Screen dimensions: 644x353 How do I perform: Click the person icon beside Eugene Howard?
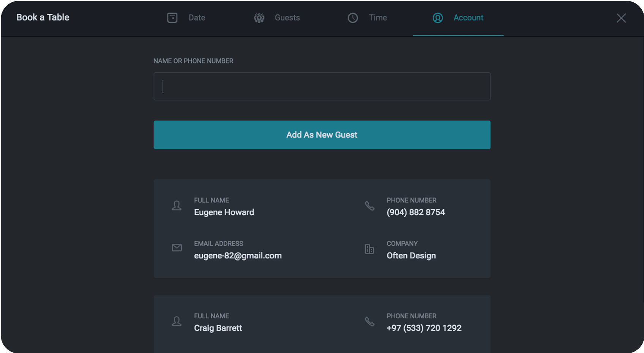(177, 206)
